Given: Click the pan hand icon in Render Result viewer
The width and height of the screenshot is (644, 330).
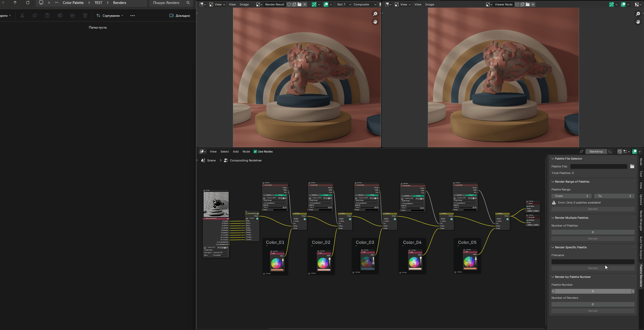Looking at the screenshot, I should click(375, 22).
